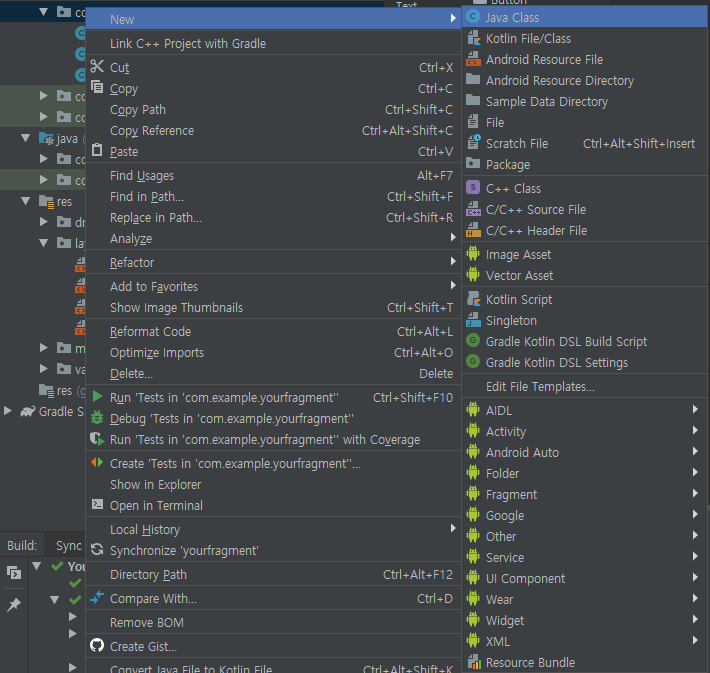Click the C++ Class icon
710x673 pixels.
pos(473,187)
